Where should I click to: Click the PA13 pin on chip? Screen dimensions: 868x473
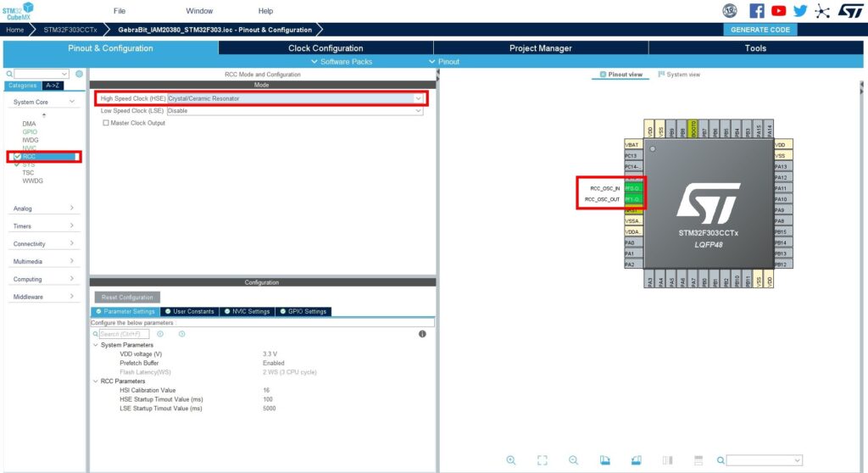(x=783, y=166)
